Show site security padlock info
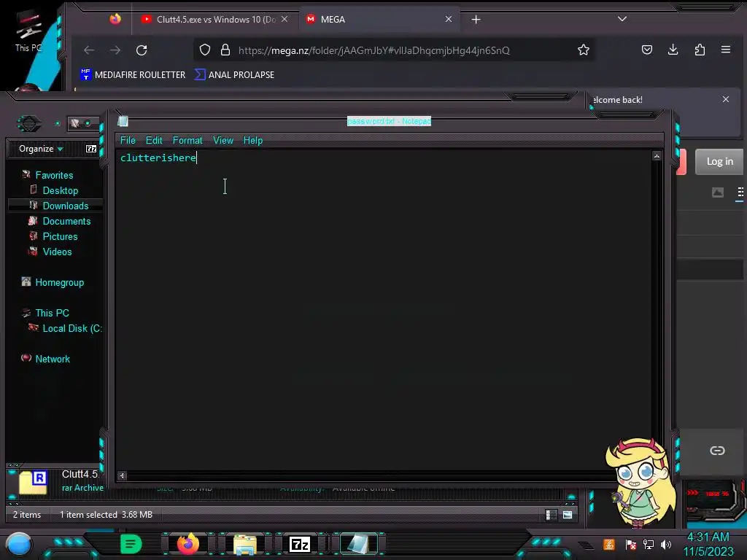Image resolution: width=747 pixels, height=560 pixels. click(x=225, y=50)
